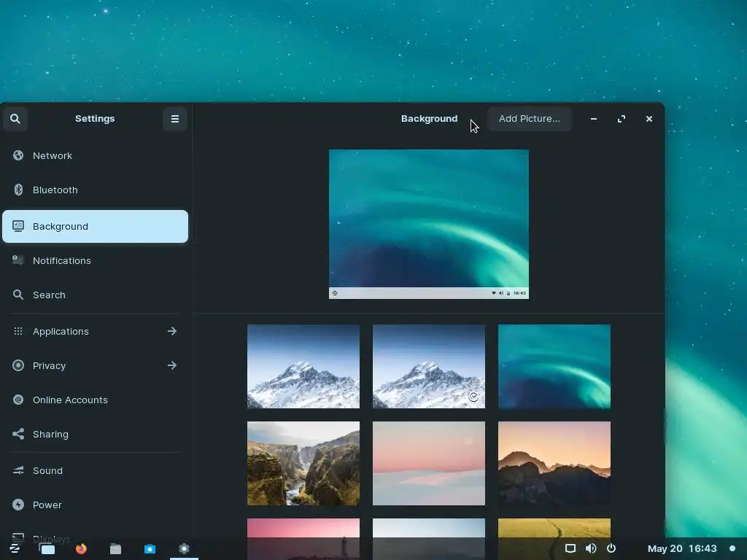Click the Add Picture... button
This screenshot has height=560, width=747.
coord(530,119)
